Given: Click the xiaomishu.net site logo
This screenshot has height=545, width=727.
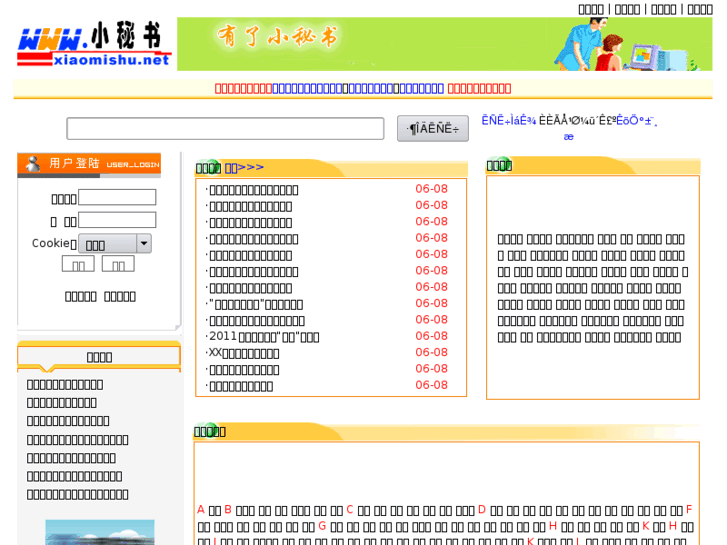Looking at the screenshot, I should pyautogui.click(x=94, y=44).
